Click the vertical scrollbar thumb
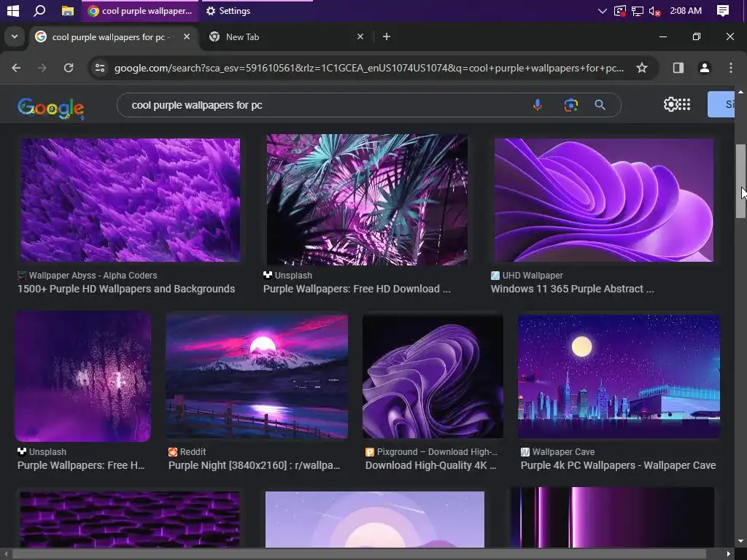 tap(740, 181)
